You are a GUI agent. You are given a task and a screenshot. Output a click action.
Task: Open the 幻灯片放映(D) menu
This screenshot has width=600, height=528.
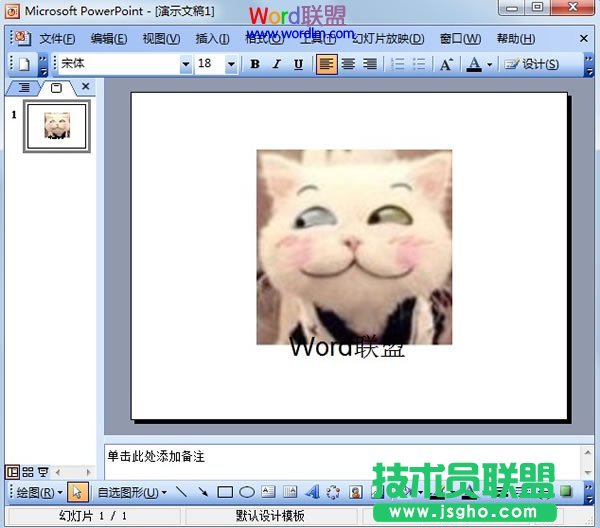click(388, 39)
